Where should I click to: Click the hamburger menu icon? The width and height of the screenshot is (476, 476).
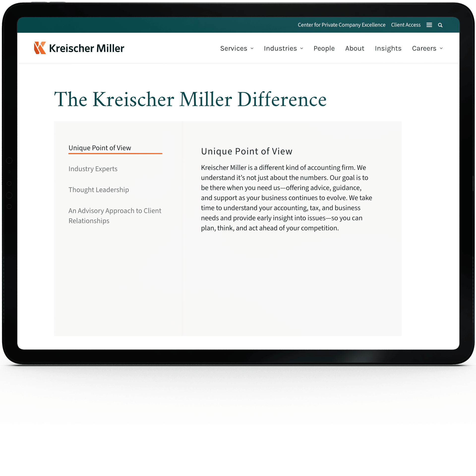click(x=429, y=25)
